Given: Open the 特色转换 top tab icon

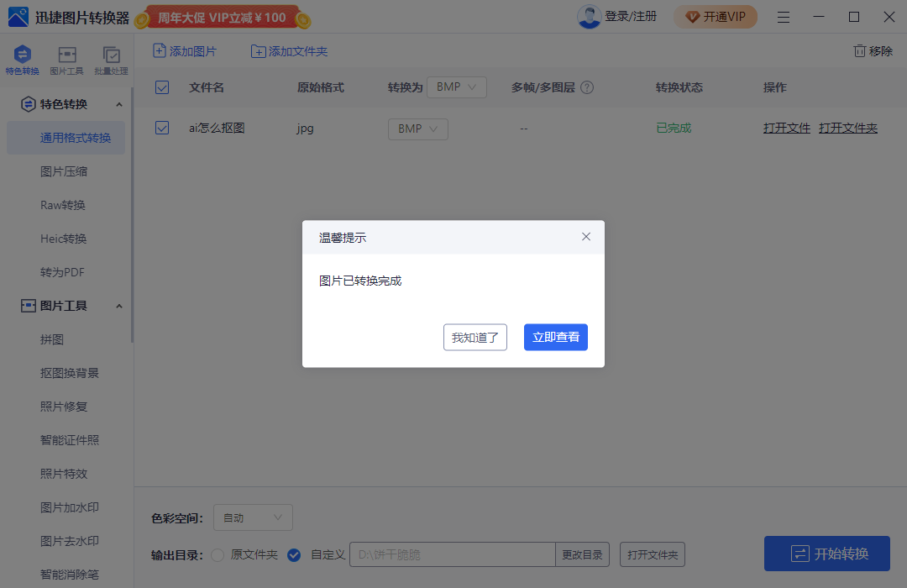Looking at the screenshot, I should click(x=23, y=60).
